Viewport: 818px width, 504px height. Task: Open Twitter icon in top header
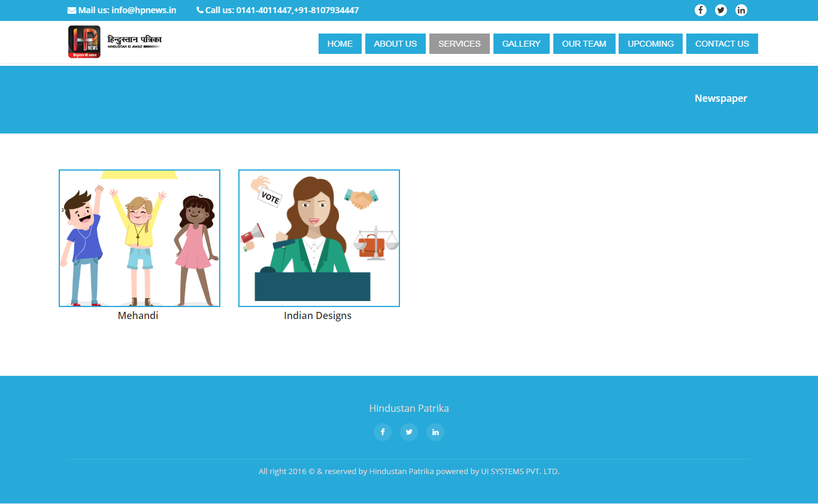pos(720,10)
